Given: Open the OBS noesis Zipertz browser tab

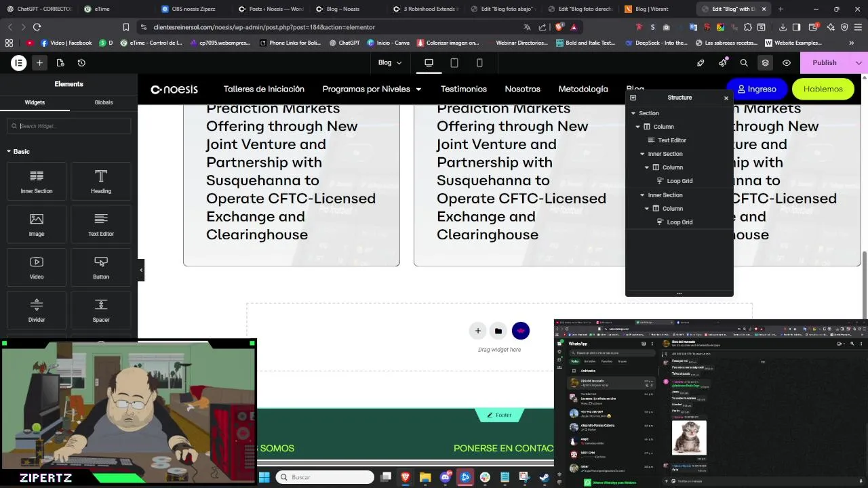Looking at the screenshot, I should click(194, 9).
